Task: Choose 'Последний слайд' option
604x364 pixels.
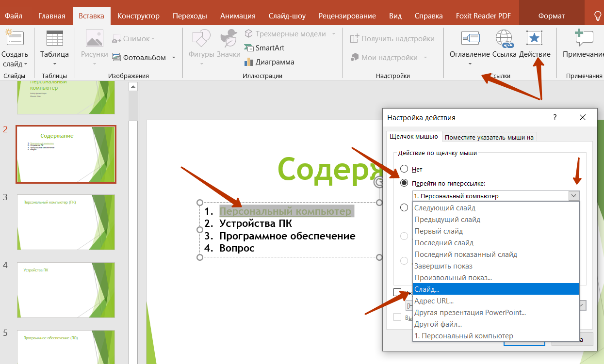Action: [496, 243]
